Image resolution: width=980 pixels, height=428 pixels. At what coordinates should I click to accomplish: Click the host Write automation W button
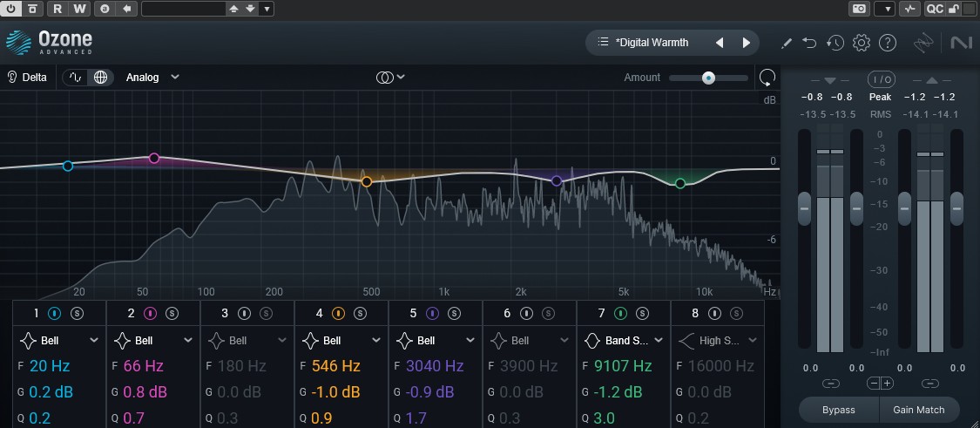click(x=78, y=9)
